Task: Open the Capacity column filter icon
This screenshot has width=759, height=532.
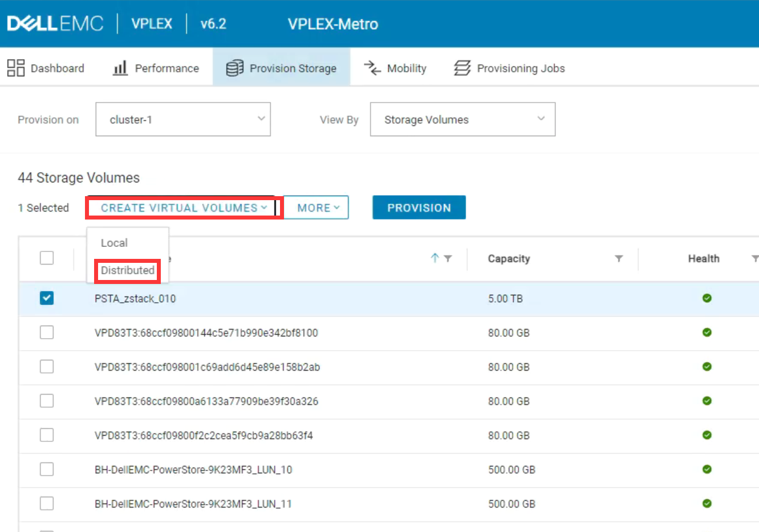Action: [619, 258]
